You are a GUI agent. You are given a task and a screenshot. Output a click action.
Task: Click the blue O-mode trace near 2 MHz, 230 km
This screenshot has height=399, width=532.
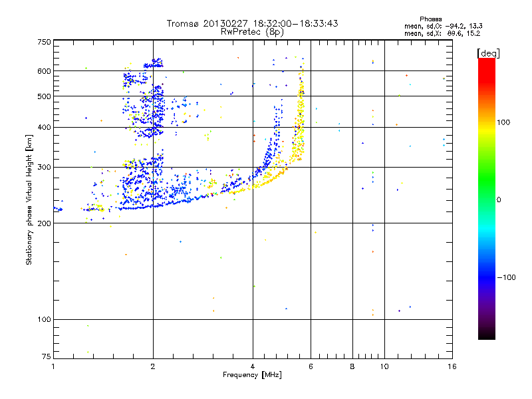pos(153,206)
